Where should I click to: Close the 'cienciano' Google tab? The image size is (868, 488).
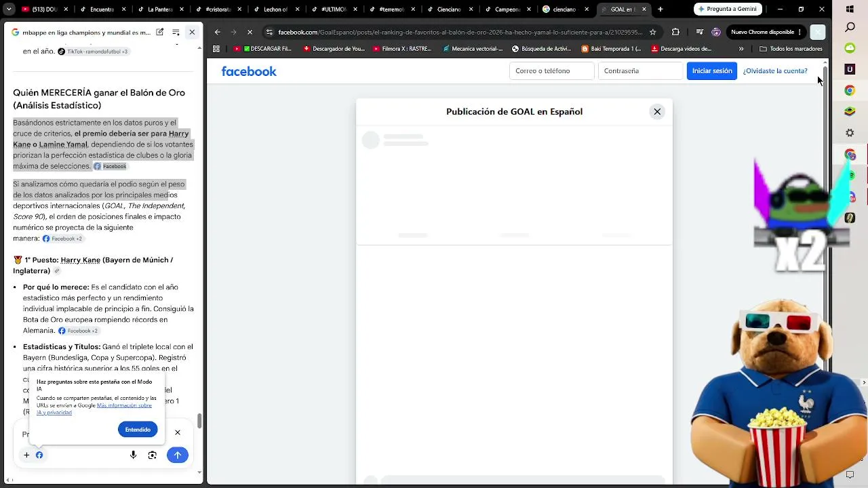[x=587, y=9]
